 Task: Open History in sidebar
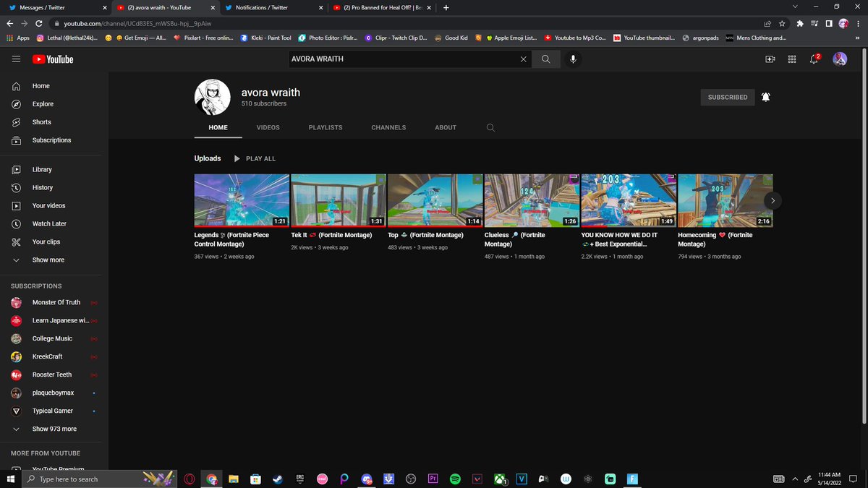(54, 187)
